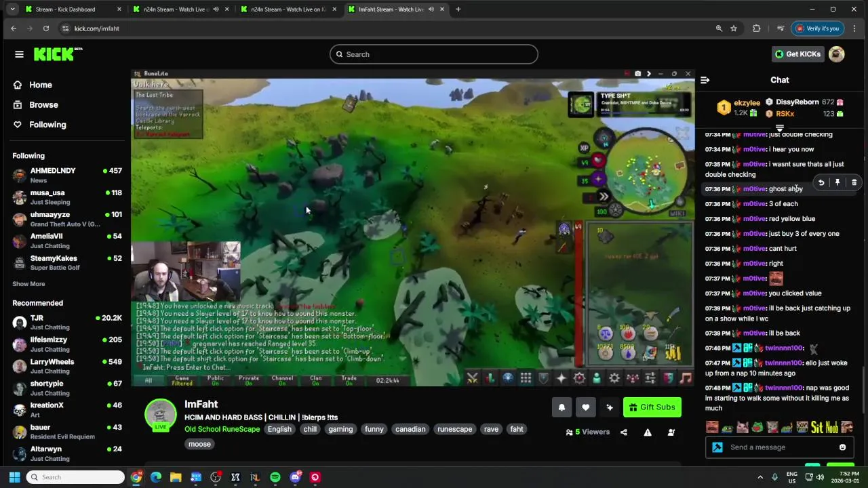Toggle the game chat 'All' filter tab
Image resolution: width=868 pixels, height=488 pixels.
[149, 380]
